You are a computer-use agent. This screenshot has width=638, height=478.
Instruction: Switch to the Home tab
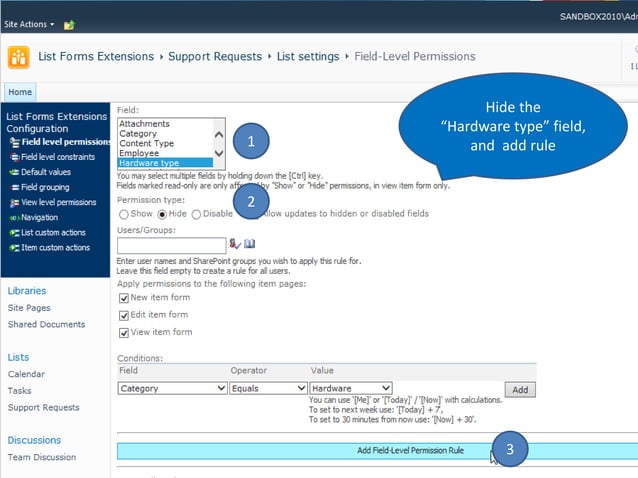point(20,92)
